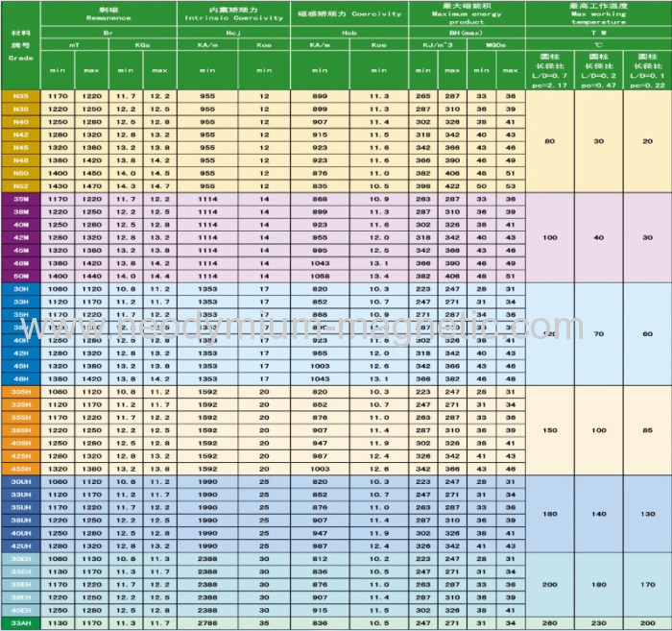Click the 40EH grade label
The image size is (672, 631).
click(20, 611)
